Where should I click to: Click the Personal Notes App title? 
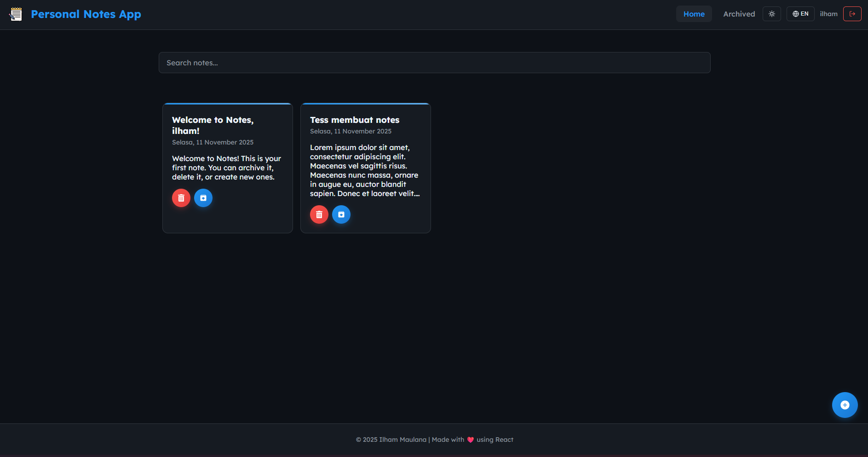86,14
